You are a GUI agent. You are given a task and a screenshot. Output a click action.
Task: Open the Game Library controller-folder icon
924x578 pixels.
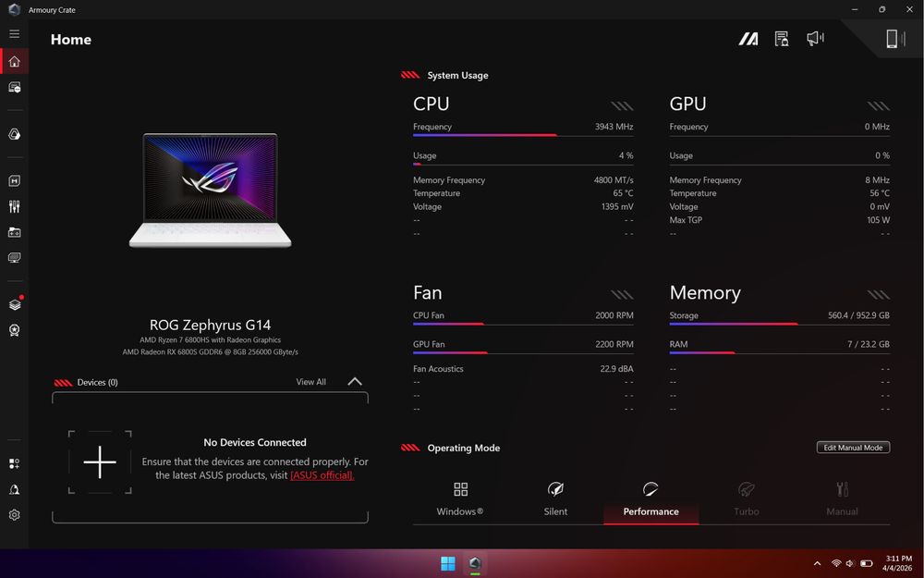pyautogui.click(x=15, y=232)
